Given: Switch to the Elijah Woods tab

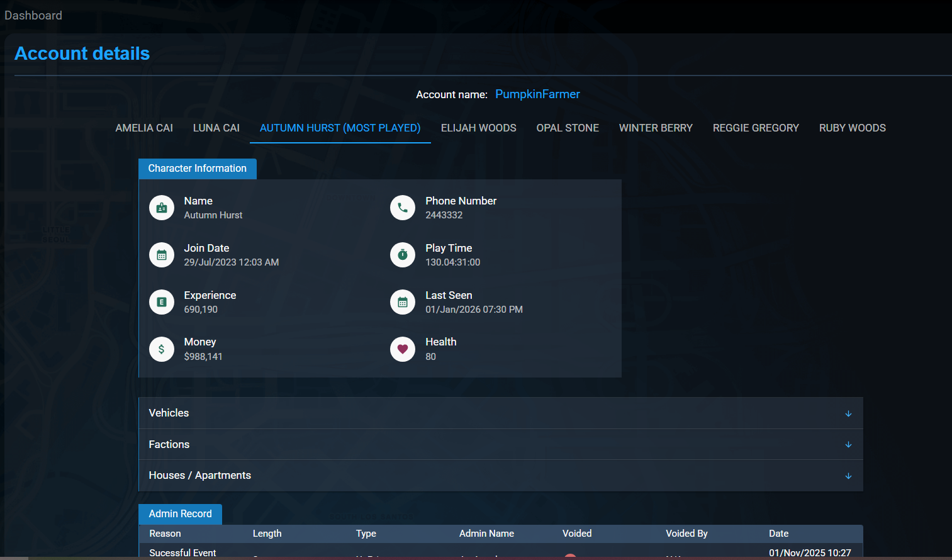Looking at the screenshot, I should point(479,128).
